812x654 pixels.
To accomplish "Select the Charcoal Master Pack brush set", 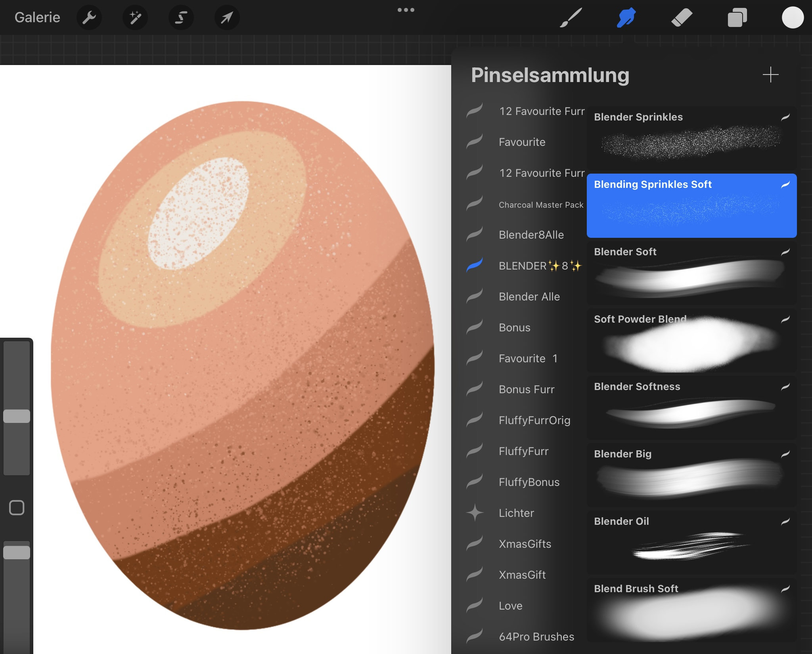I will pos(526,205).
